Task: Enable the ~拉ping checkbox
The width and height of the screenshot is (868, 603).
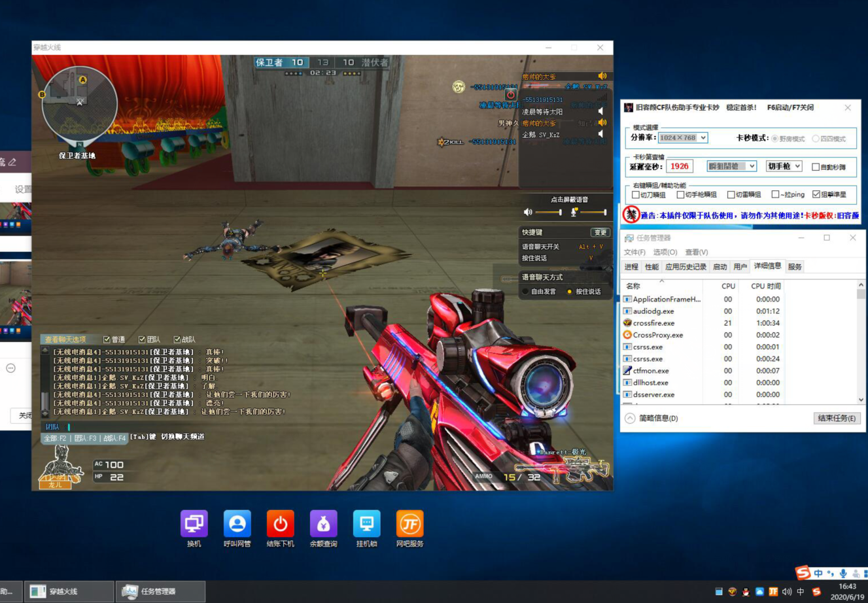Action: pyautogui.click(x=775, y=194)
